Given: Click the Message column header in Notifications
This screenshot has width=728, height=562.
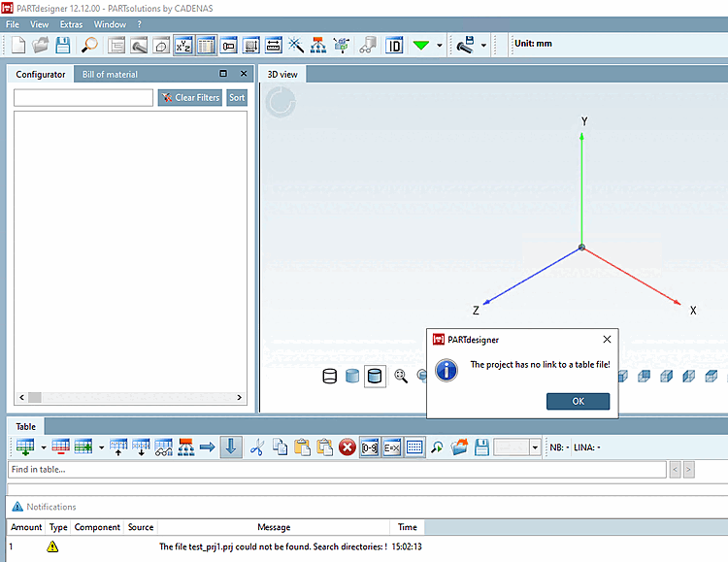Looking at the screenshot, I should click(274, 527).
